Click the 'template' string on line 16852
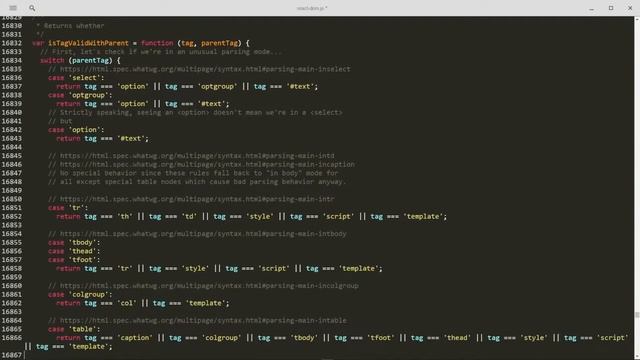The image size is (640, 360). click(423, 216)
